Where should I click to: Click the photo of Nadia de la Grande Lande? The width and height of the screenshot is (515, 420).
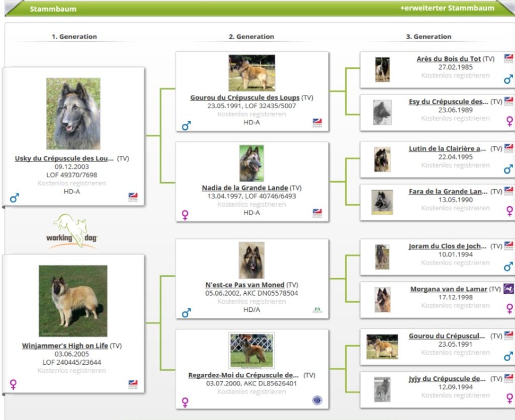(x=251, y=163)
